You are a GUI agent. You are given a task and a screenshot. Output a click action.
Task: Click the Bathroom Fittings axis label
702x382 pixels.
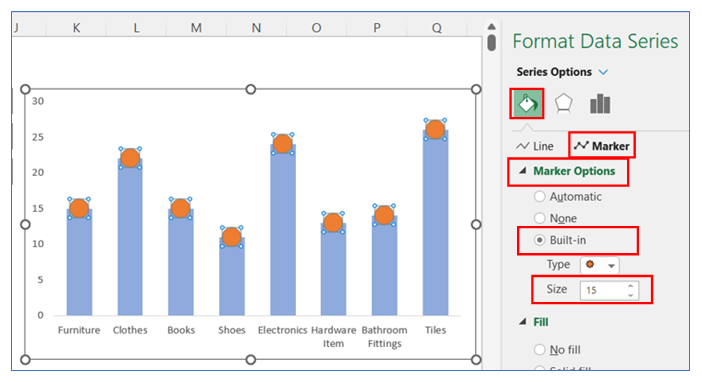pyautogui.click(x=385, y=337)
